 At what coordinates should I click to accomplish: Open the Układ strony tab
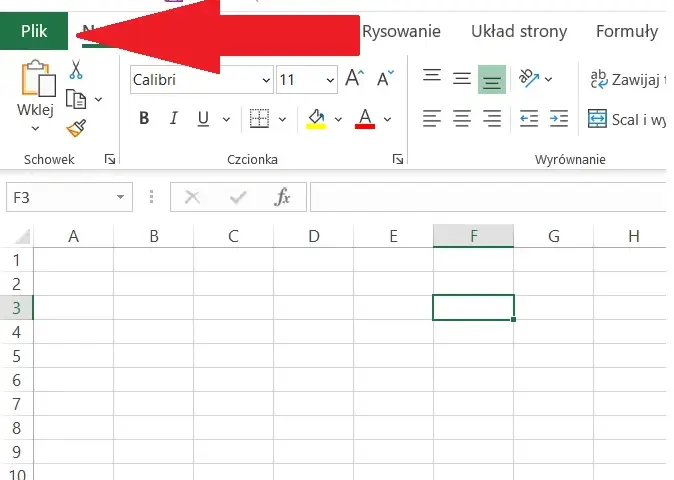click(519, 31)
